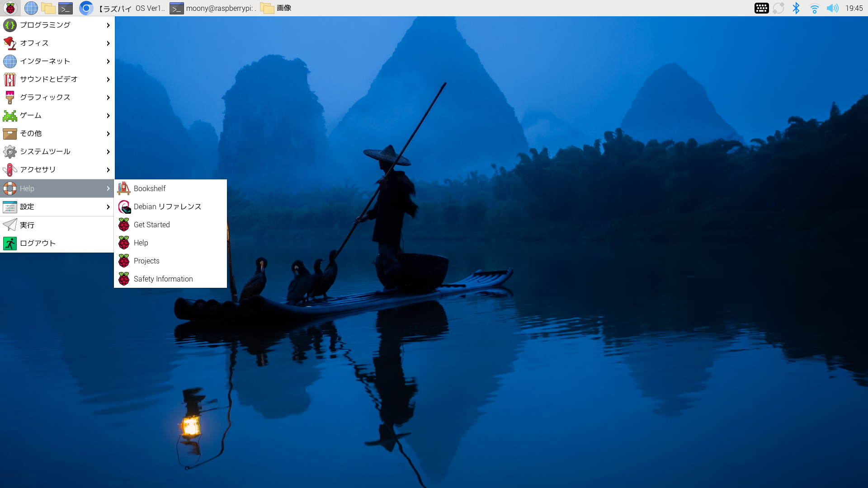Click the update notifier tray icon
Screen dimensions: 868x488
pyautogui.click(x=778, y=8)
